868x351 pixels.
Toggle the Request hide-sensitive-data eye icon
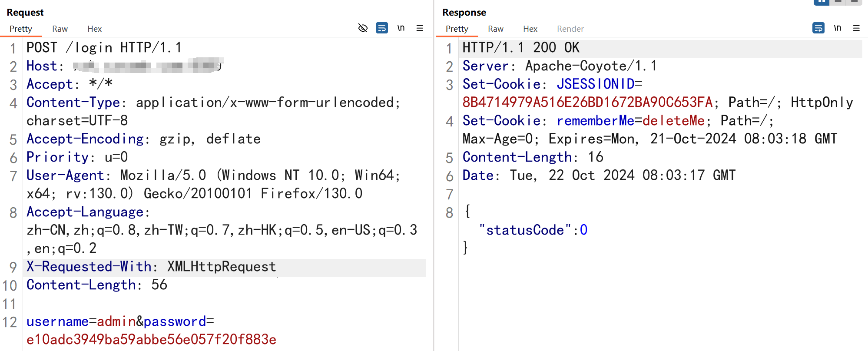coord(363,28)
